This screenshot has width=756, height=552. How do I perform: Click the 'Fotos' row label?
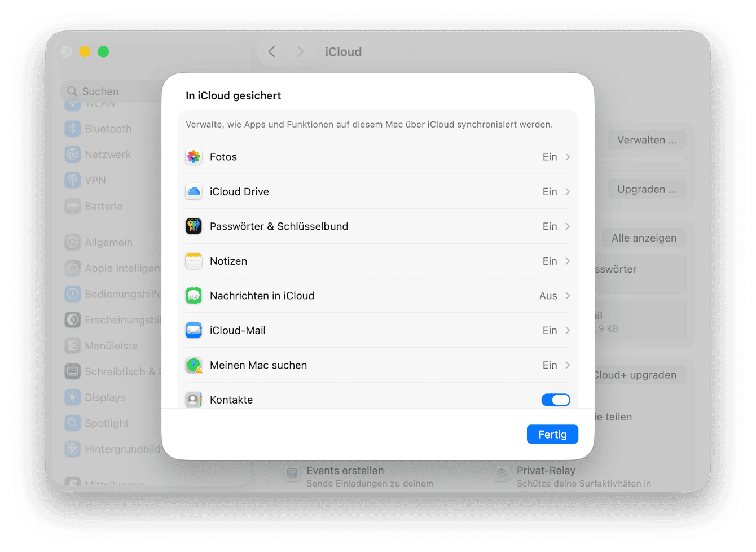(x=223, y=157)
